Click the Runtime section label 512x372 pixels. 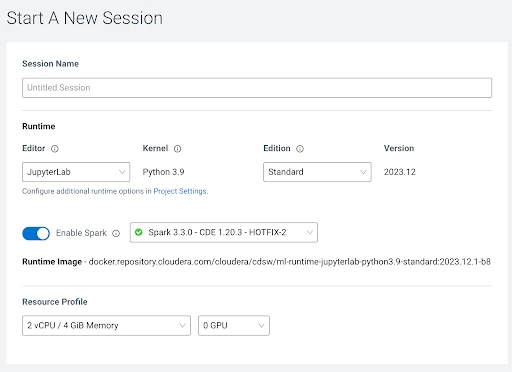pyautogui.click(x=39, y=126)
